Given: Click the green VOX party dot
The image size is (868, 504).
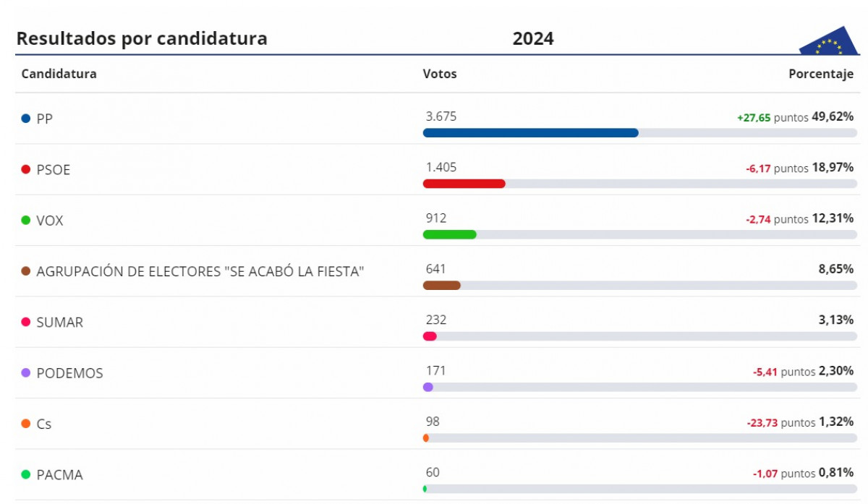Looking at the screenshot, I should click(x=26, y=221).
